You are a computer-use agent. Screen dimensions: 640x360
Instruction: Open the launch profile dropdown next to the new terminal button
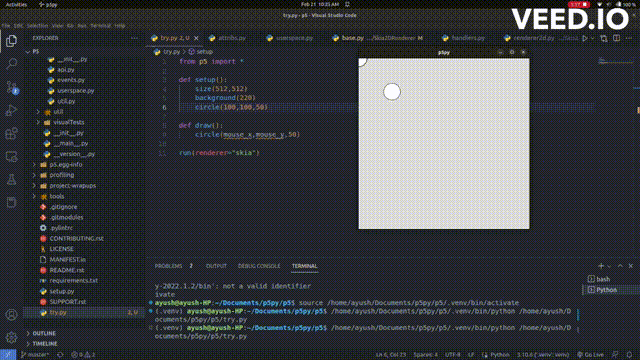609,267
